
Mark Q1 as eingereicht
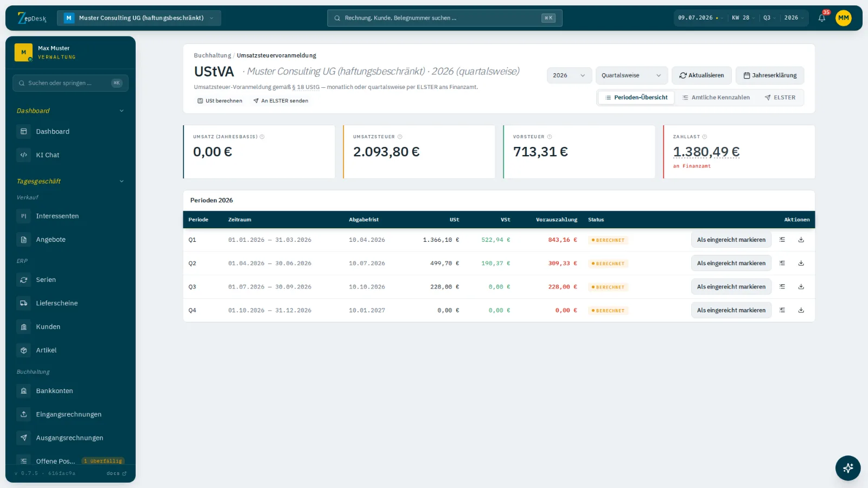tap(731, 240)
